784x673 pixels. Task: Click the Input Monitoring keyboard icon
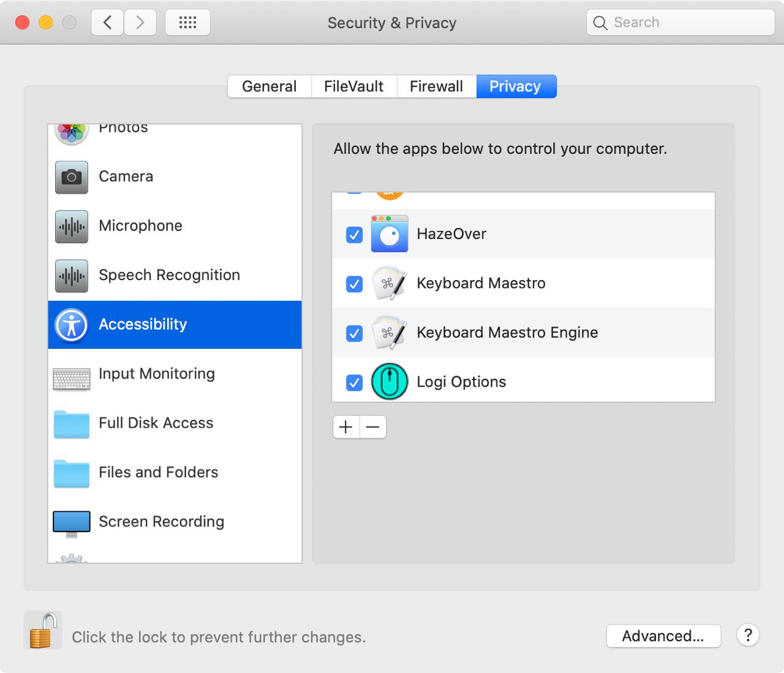pyautogui.click(x=72, y=379)
